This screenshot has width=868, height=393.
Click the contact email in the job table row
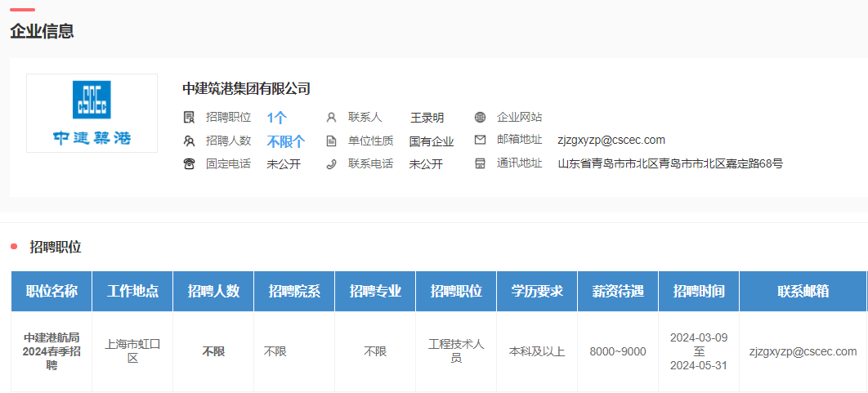coord(803,351)
